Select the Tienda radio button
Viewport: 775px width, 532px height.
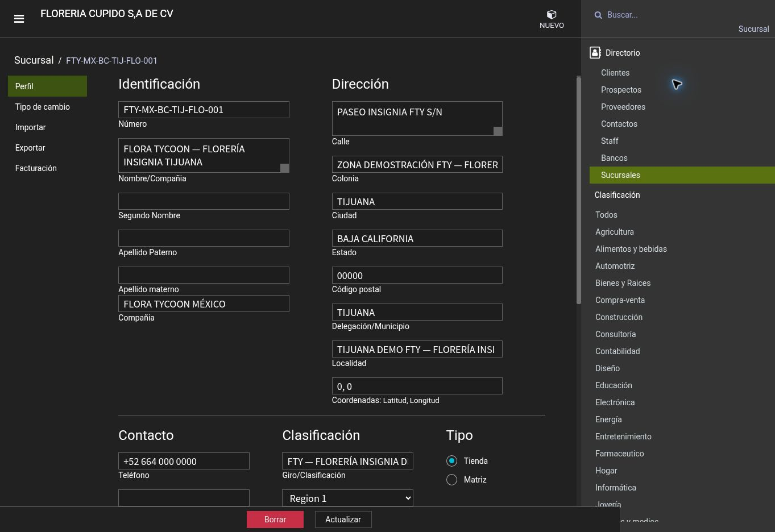(x=451, y=461)
